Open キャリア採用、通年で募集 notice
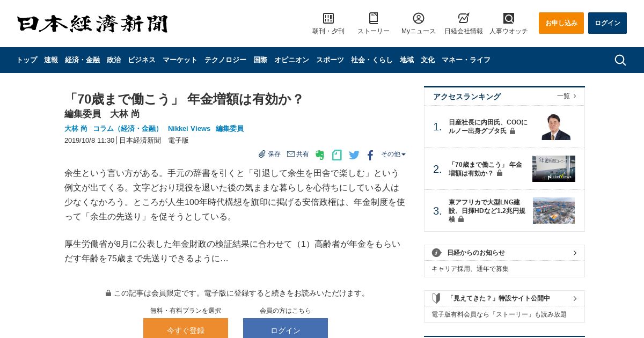Viewport: 644px width, 338px height. click(470, 269)
